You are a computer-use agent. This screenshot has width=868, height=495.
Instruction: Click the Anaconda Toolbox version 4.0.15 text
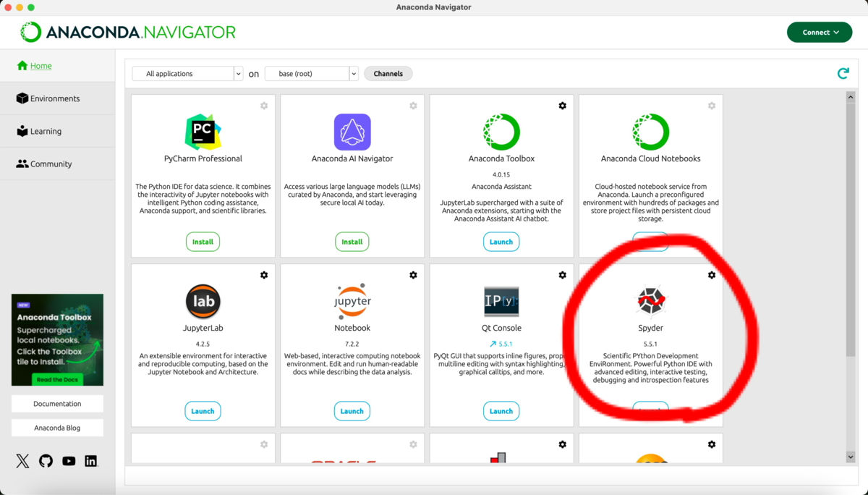(501, 174)
